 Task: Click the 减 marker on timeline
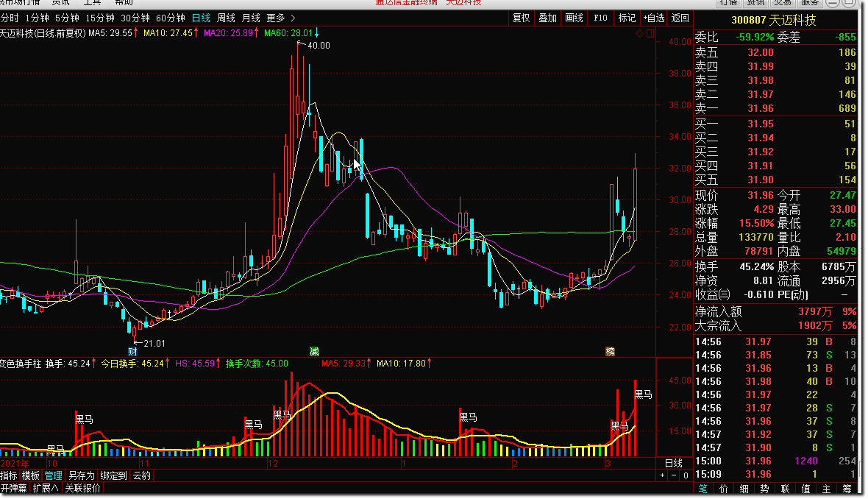(314, 352)
